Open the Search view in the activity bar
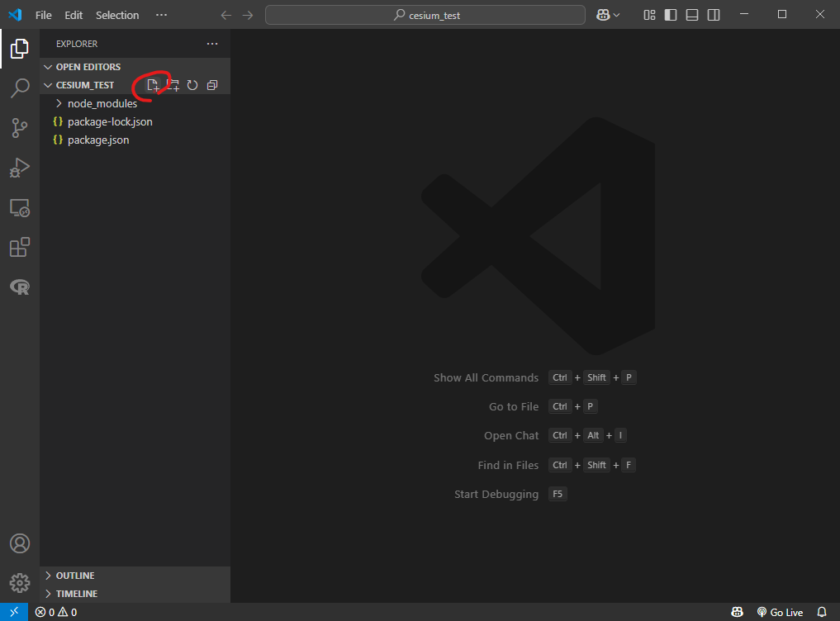Viewport: 840px width, 621px height. click(20, 88)
